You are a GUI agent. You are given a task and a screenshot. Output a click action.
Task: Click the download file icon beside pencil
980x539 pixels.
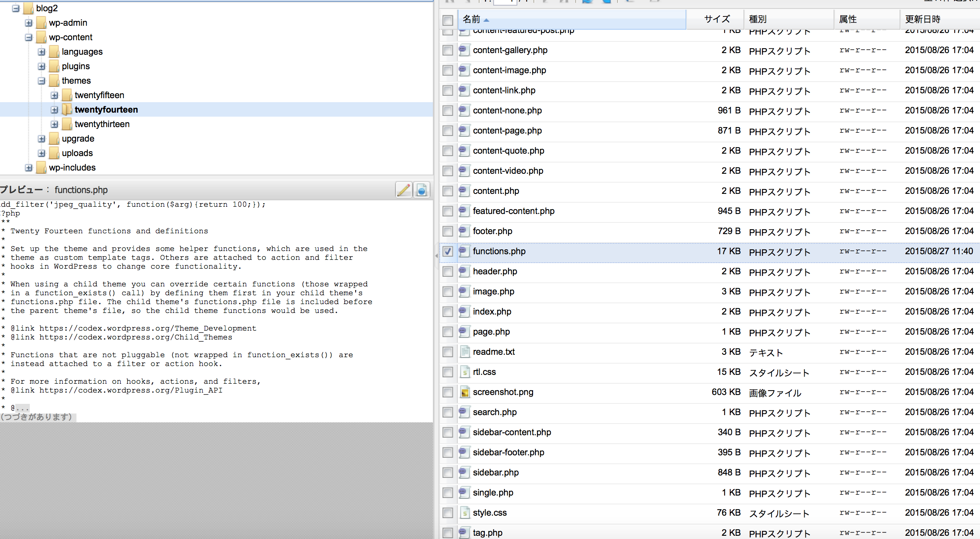coord(421,189)
